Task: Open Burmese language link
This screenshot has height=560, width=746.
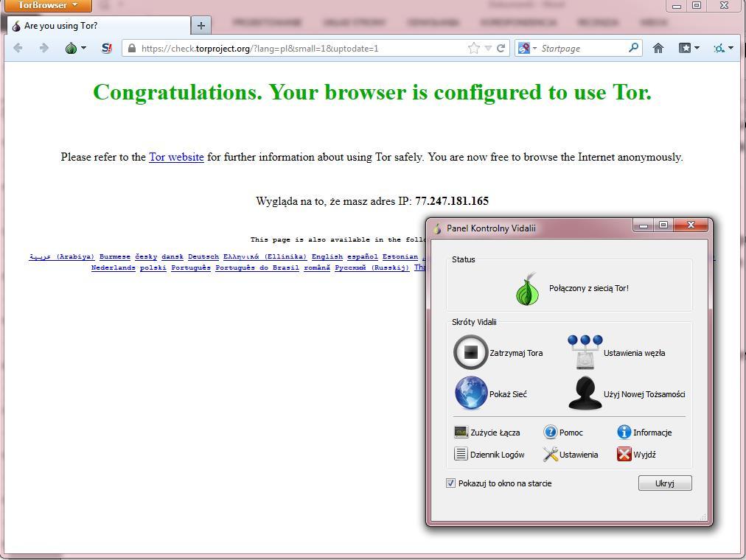Action: coord(115,256)
